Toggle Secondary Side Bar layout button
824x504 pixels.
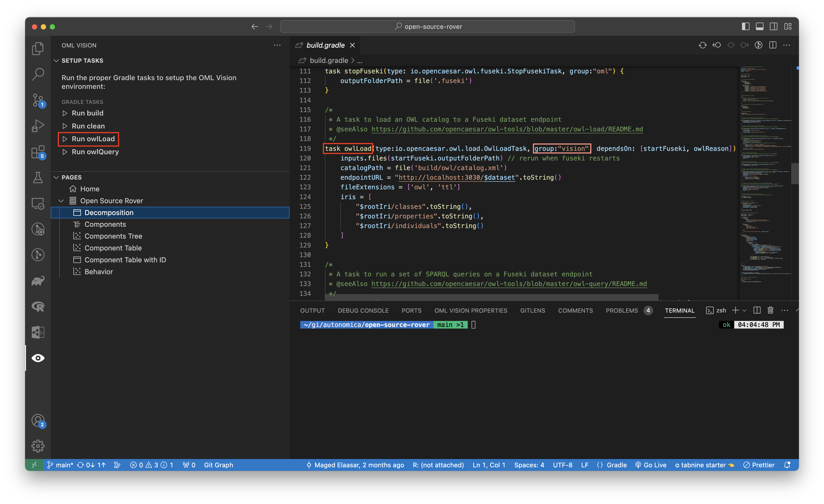[x=773, y=26]
